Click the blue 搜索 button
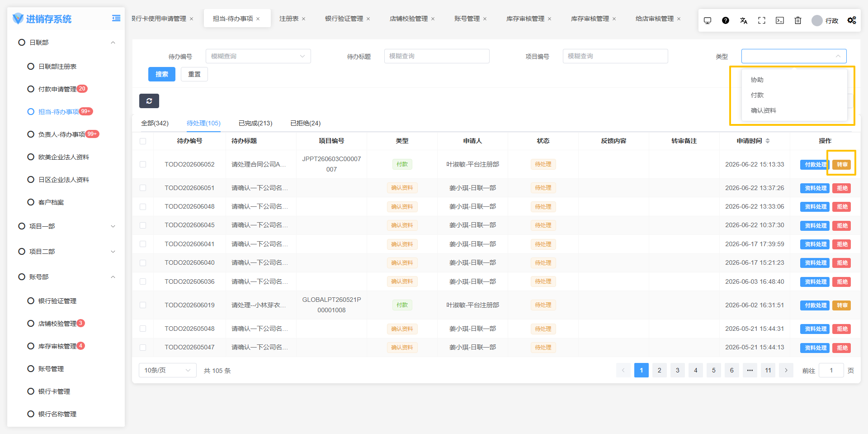 point(162,74)
